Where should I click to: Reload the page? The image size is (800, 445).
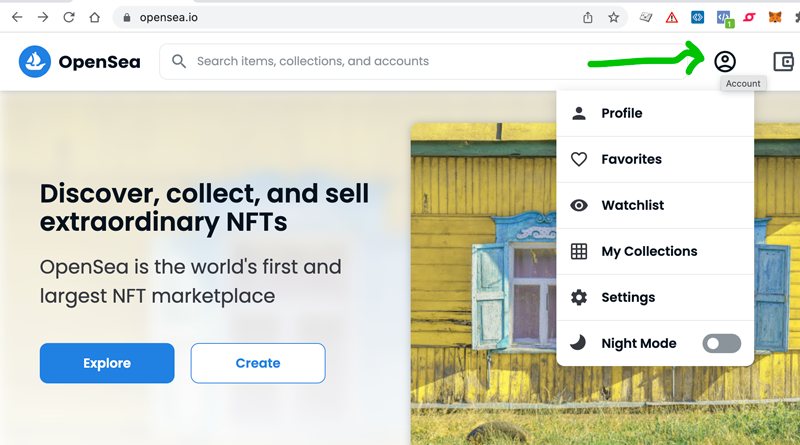69,17
